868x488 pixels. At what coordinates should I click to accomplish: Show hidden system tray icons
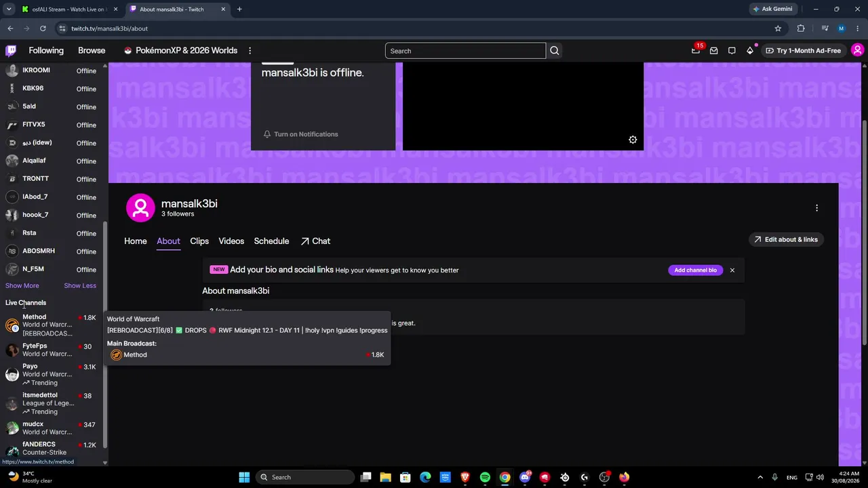[x=760, y=477]
